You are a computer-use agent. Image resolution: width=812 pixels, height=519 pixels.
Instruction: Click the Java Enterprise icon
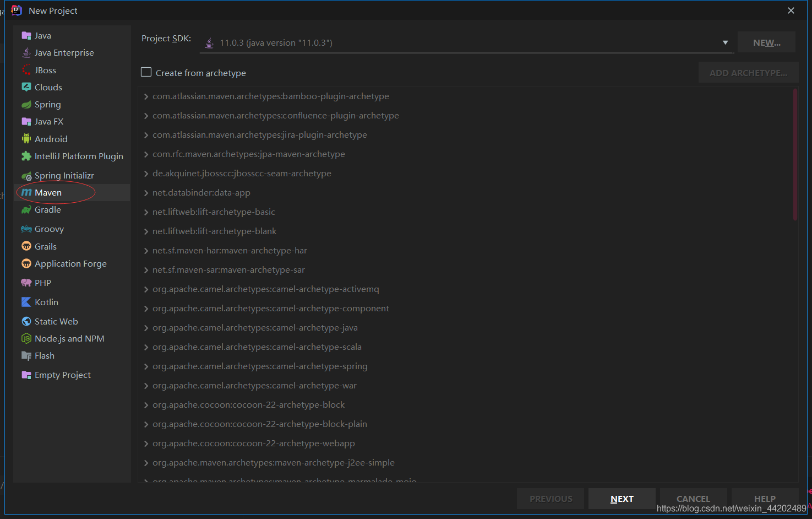click(26, 53)
